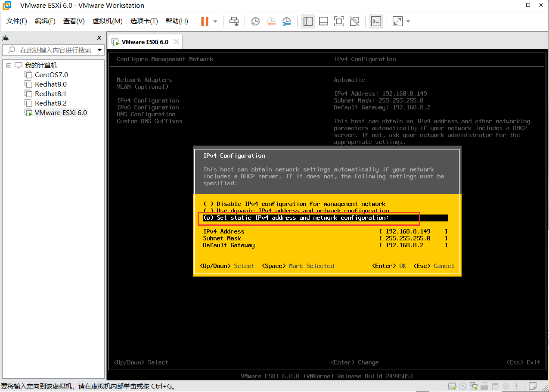Click <Enter> OK in IPv4 dialog

(x=389, y=266)
